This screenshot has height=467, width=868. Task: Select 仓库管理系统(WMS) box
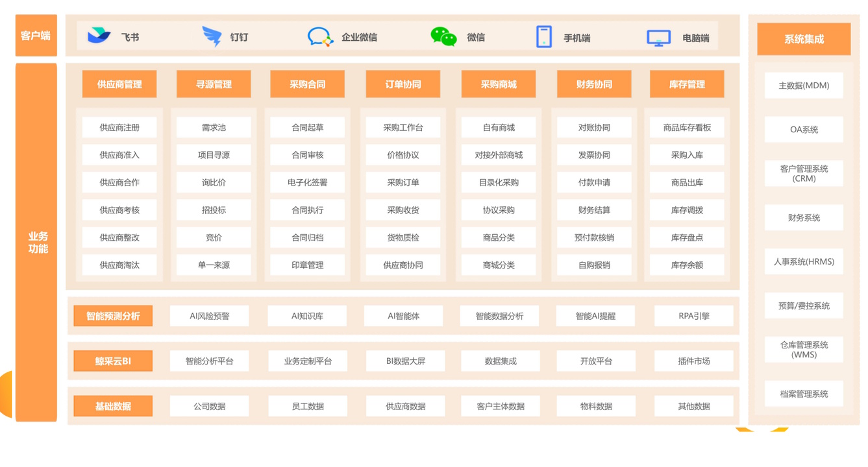[804, 350]
